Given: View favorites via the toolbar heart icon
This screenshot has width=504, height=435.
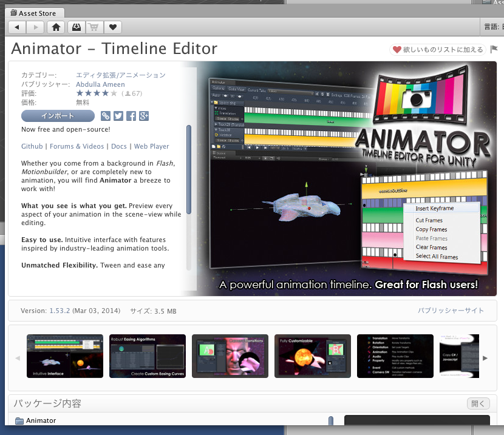Looking at the screenshot, I should pos(112,27).
